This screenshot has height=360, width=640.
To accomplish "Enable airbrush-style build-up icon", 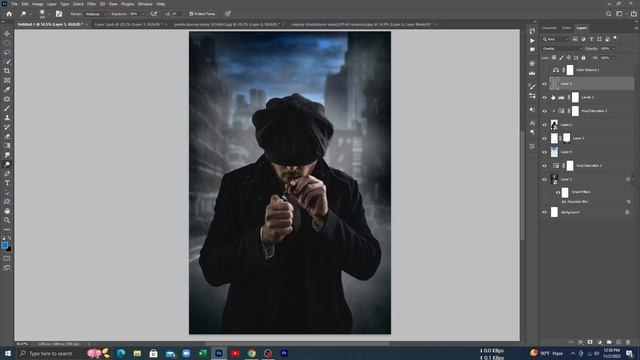I will click(x=154, y=13).
